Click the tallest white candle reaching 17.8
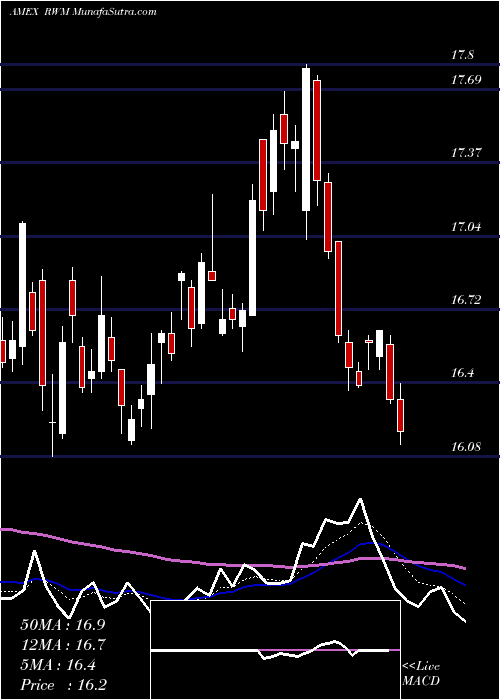 306,140
